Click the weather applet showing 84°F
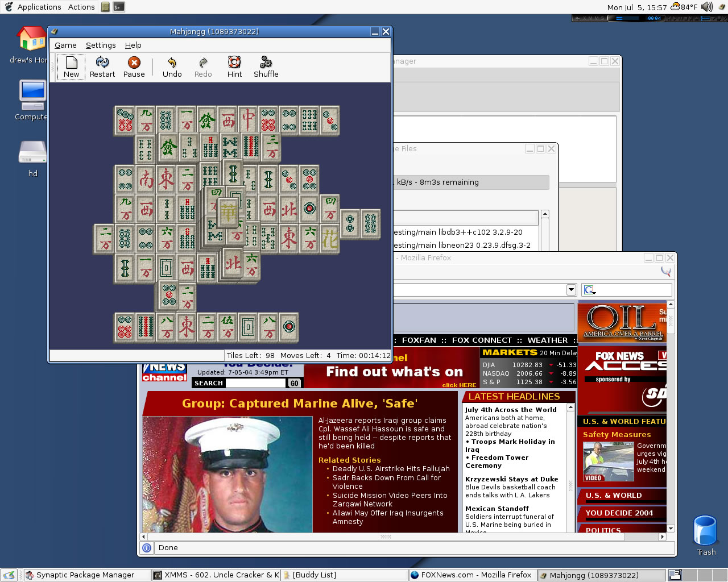 pos(684,7)
